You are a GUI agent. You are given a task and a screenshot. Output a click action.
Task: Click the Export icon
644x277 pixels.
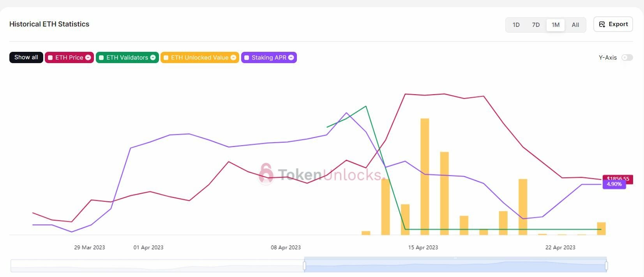point(602,25)
